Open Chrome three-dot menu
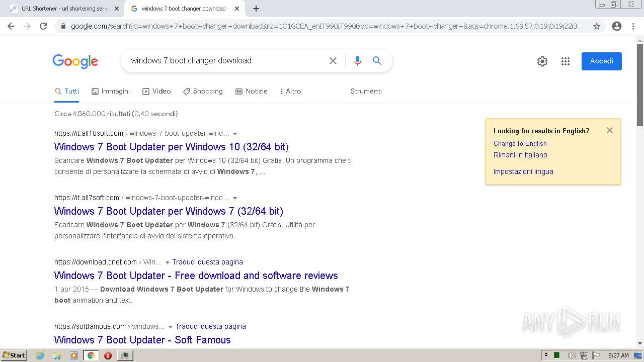644x362 pixels. click(633, 26)
